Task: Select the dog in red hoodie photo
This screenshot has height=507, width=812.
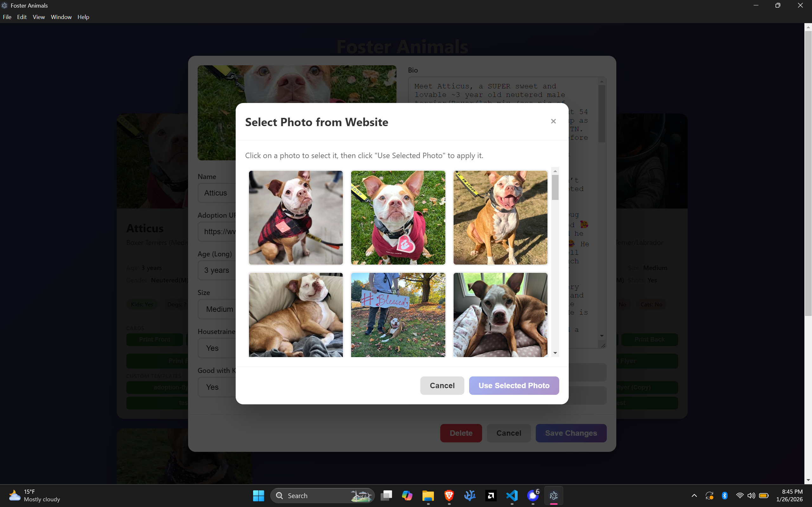Action: pos(398,218)
